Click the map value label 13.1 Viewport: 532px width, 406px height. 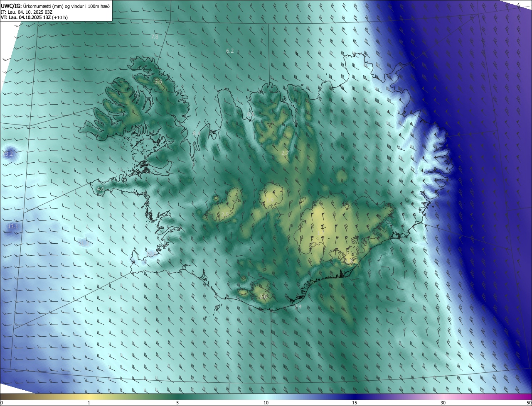point(13,226)
